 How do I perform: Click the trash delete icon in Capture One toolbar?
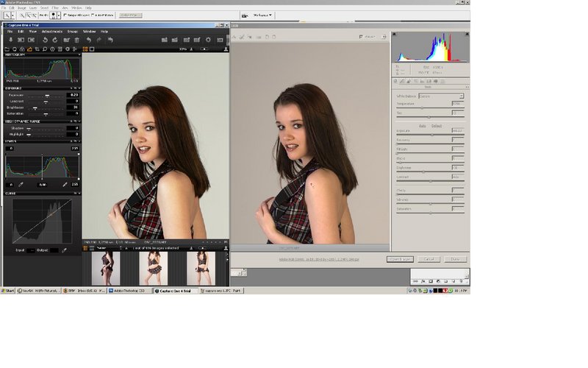pyautogui.click(x=76, y=40)
